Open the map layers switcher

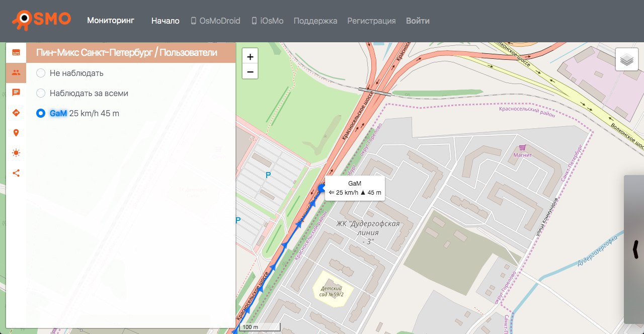[626, 59]
